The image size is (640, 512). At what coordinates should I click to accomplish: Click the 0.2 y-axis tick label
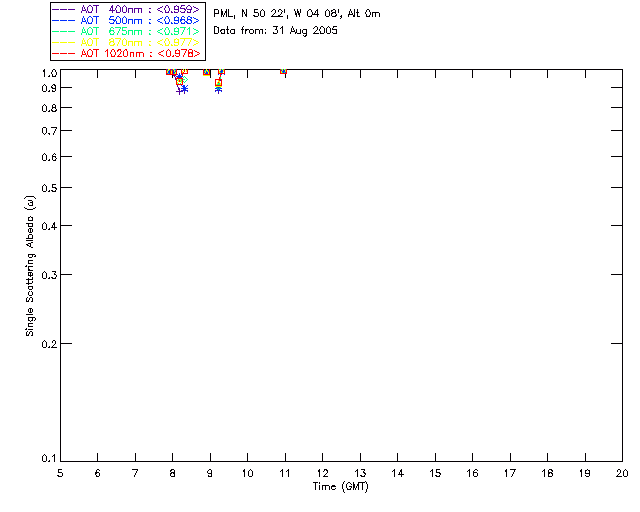(x=49, y=344)
